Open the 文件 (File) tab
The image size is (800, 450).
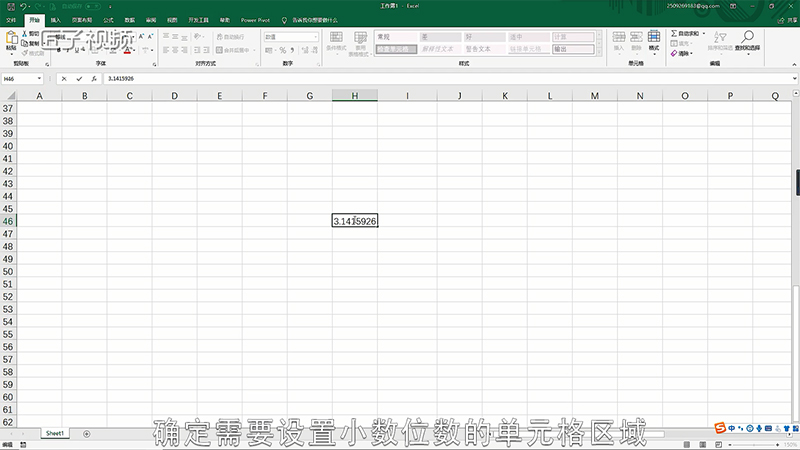(x=11, y=20)
